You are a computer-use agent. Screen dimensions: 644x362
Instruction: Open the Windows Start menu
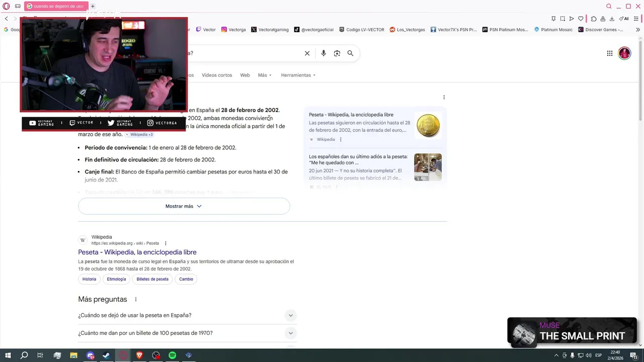coord(8,355)
